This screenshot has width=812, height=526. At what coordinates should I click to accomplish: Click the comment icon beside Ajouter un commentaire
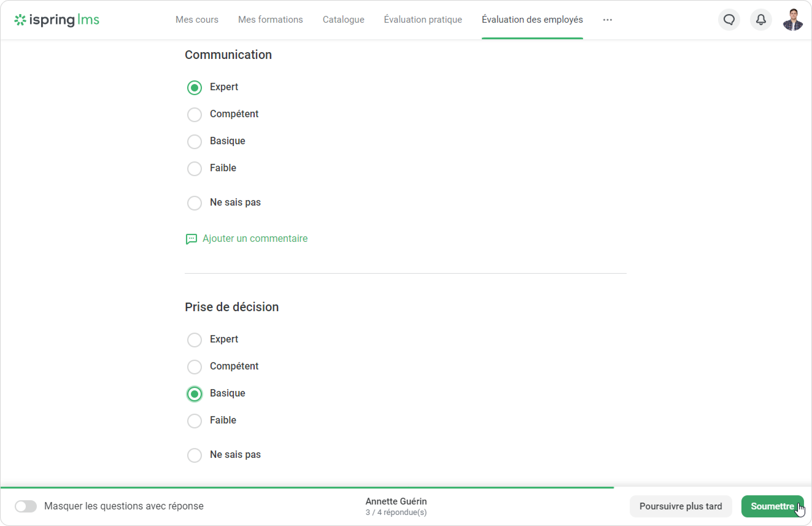pos(191,239)
